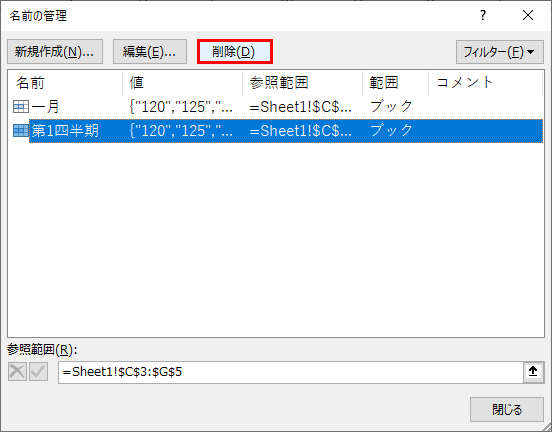Viewport: 552px width, 432px height.
Task: Select the 第1四半期 name row
Action: point(275,131)
